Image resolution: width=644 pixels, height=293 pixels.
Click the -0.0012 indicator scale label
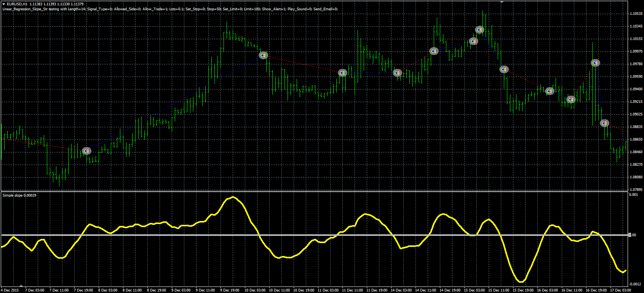coord(635,284)
